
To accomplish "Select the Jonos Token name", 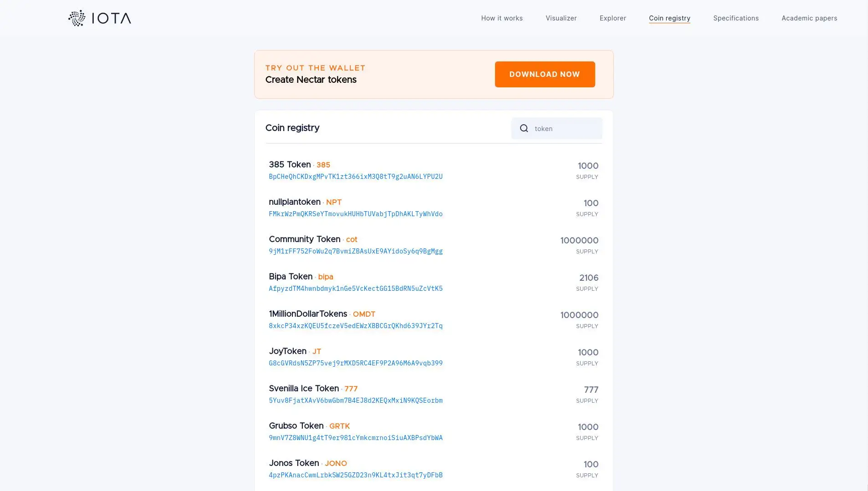I will click(294, 463).
